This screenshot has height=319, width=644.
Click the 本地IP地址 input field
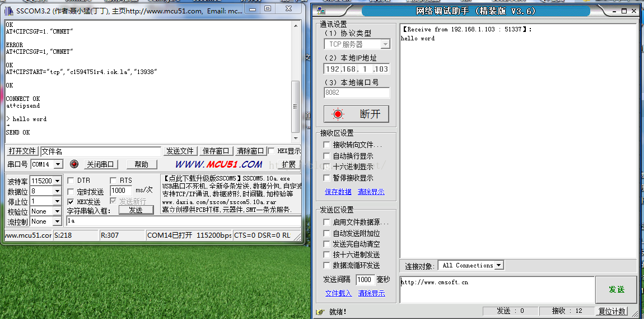[x=357, y=68]
